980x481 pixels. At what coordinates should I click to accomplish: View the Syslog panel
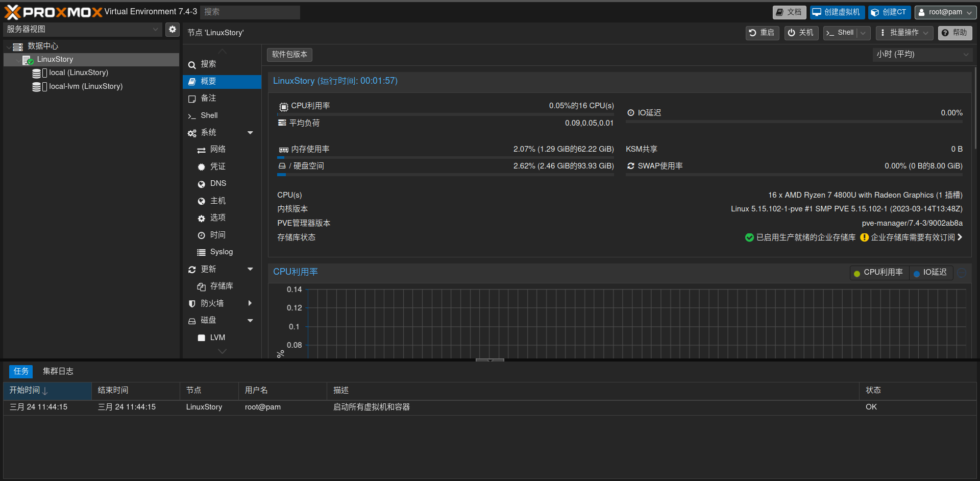(x=222, y=252)
